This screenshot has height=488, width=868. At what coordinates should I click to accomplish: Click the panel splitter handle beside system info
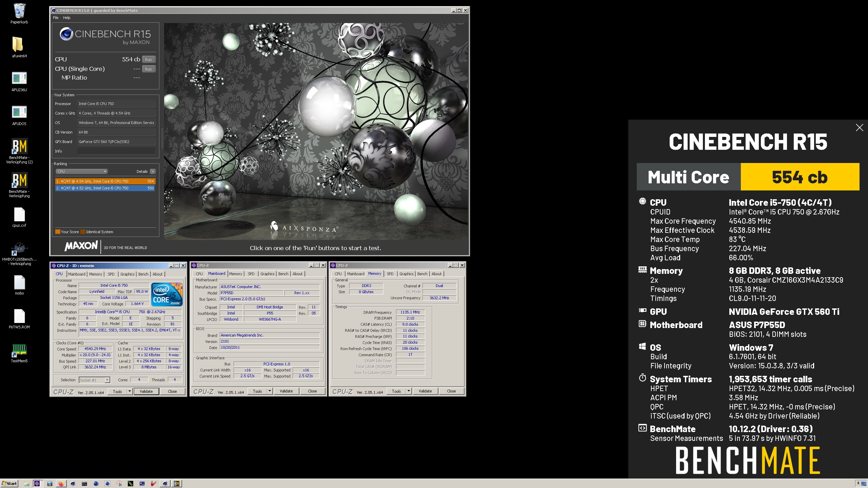162,139
